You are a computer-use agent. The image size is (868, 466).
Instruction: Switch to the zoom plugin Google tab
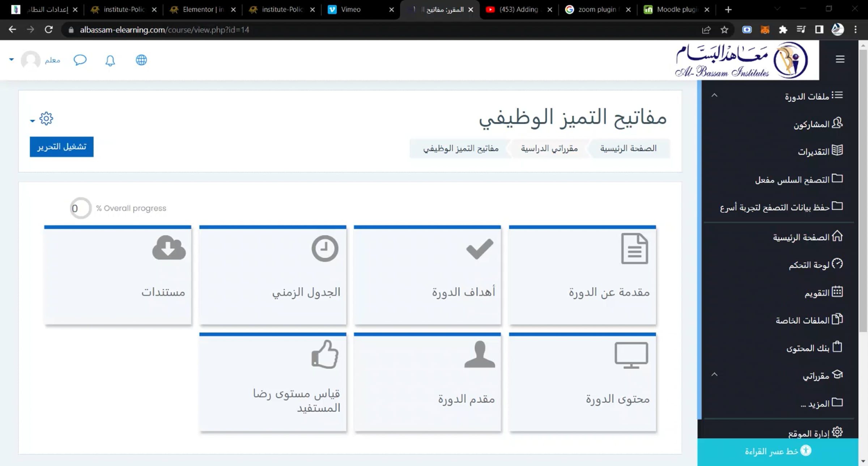coord(597,10)
